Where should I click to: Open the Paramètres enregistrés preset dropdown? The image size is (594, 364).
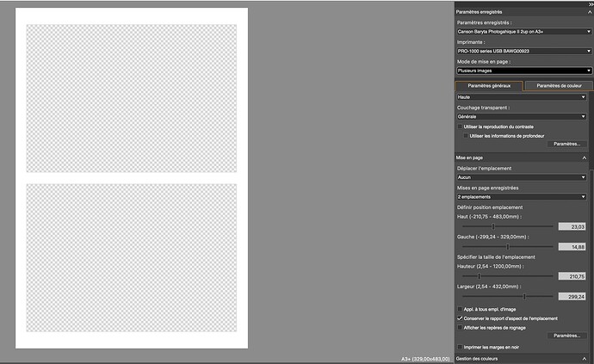tap(523, 31)
